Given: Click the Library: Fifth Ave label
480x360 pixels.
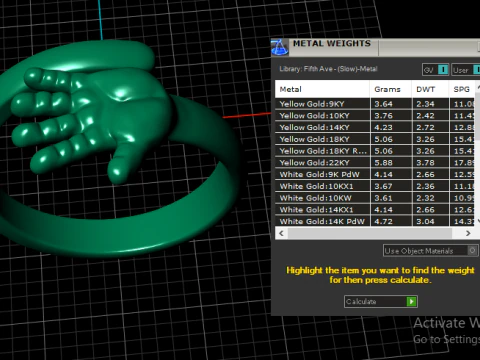Looking at the screenshot, I should pyautogui.click(x=328, y=69).
